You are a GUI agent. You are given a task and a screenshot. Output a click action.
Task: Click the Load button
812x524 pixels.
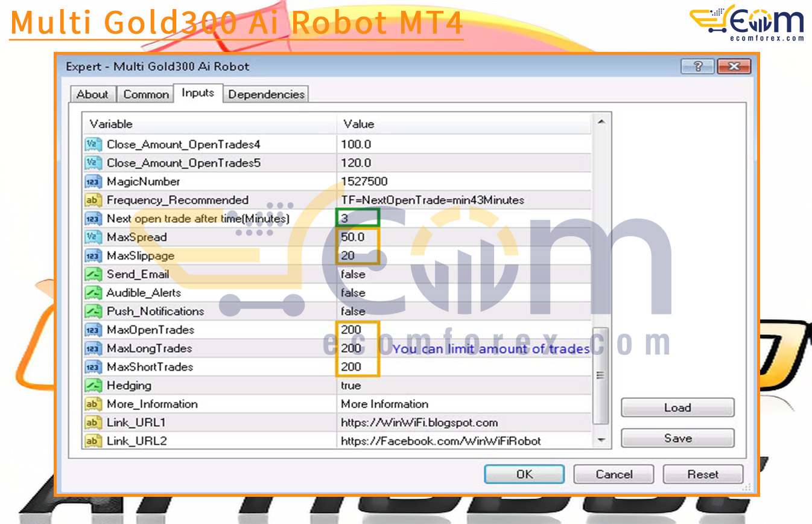pos(677,407)
